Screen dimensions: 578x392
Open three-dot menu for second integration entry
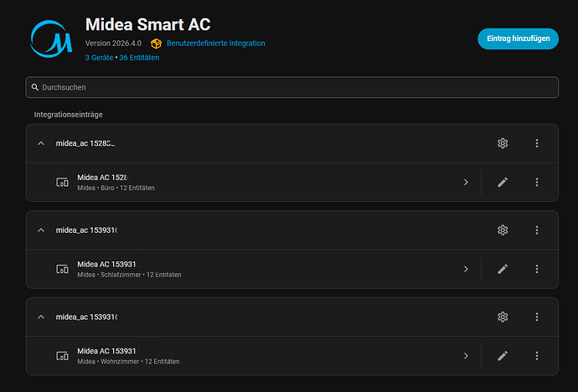tap(537, 230)
